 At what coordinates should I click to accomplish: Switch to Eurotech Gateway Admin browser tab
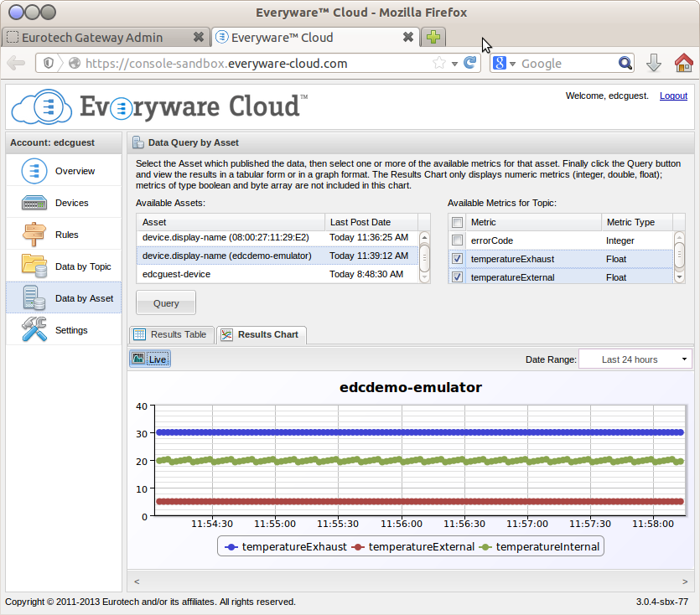106,37
